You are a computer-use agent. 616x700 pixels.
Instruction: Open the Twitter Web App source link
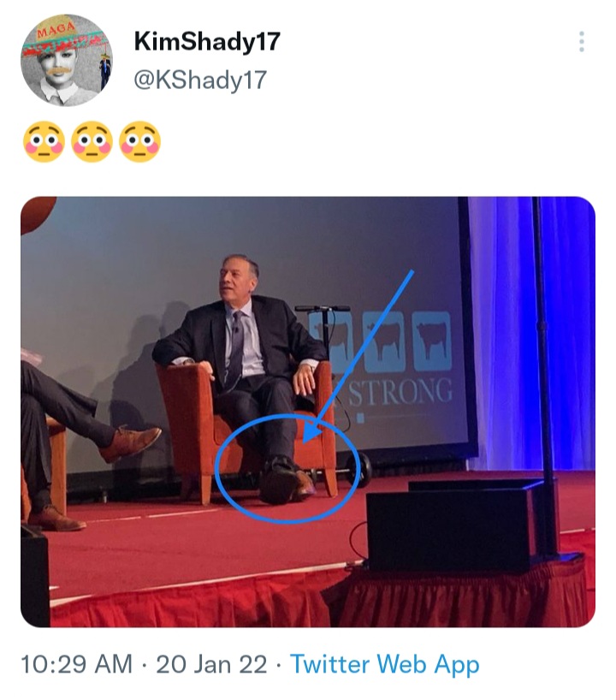385,664
